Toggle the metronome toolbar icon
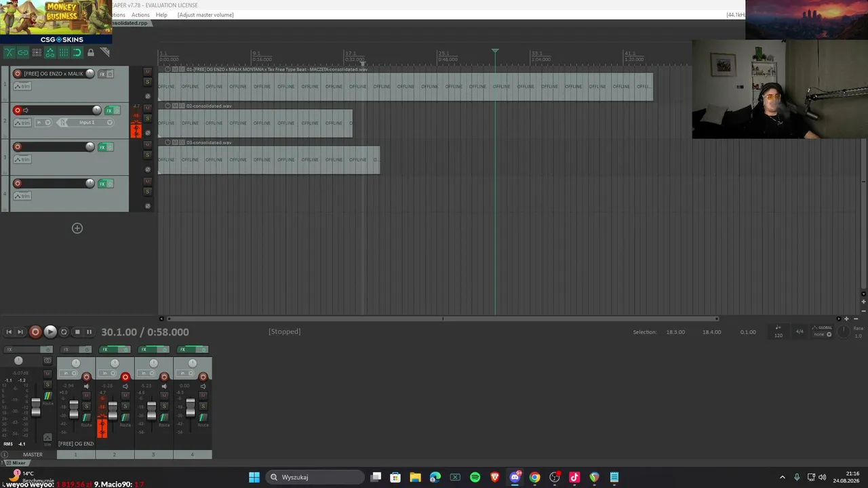 (105, 52)
